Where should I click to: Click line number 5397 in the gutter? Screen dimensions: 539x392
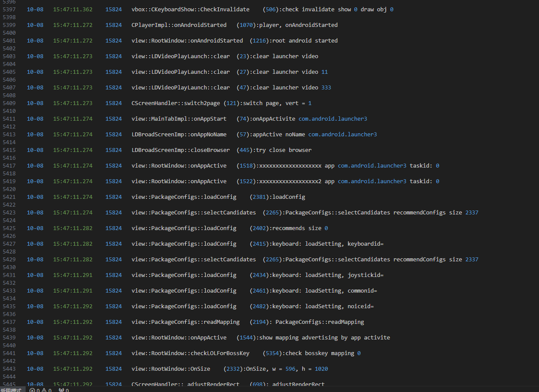9,9
